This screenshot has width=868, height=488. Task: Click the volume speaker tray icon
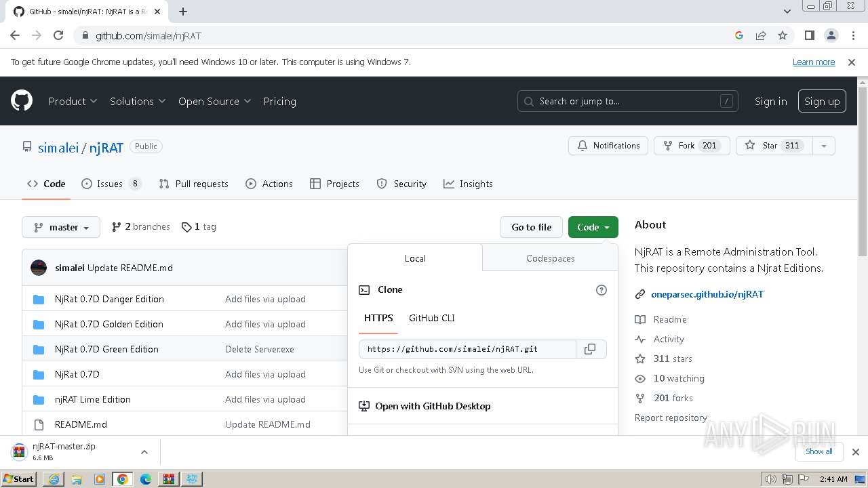click(770, 479)
